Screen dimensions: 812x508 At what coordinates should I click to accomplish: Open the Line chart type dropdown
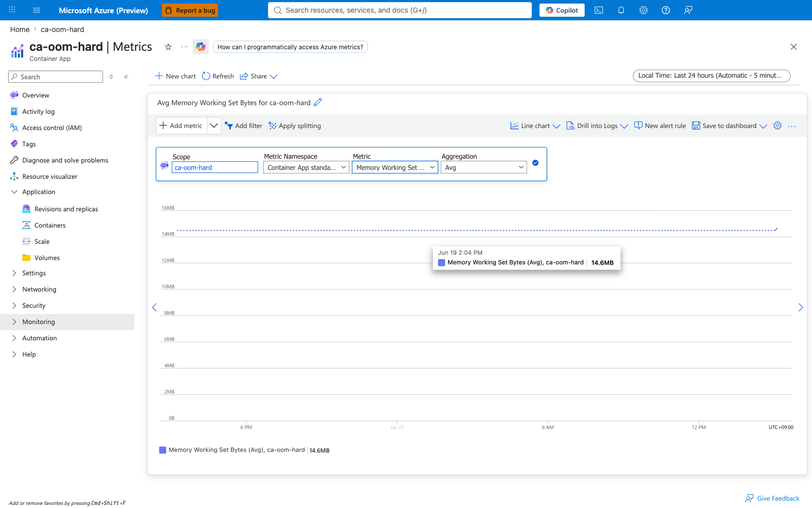(535, 125)
